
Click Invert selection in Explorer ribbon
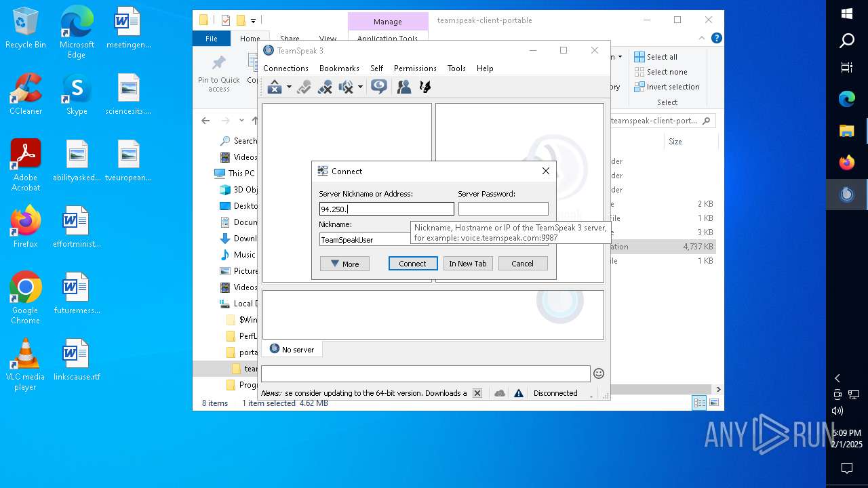667,87
